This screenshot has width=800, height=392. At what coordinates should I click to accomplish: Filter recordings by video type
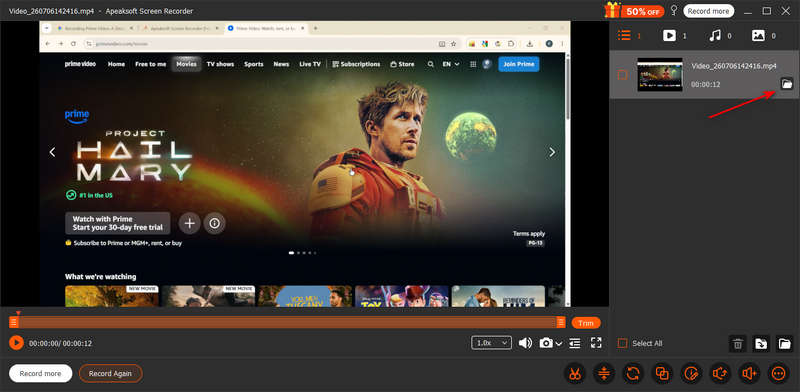(669, 35)
